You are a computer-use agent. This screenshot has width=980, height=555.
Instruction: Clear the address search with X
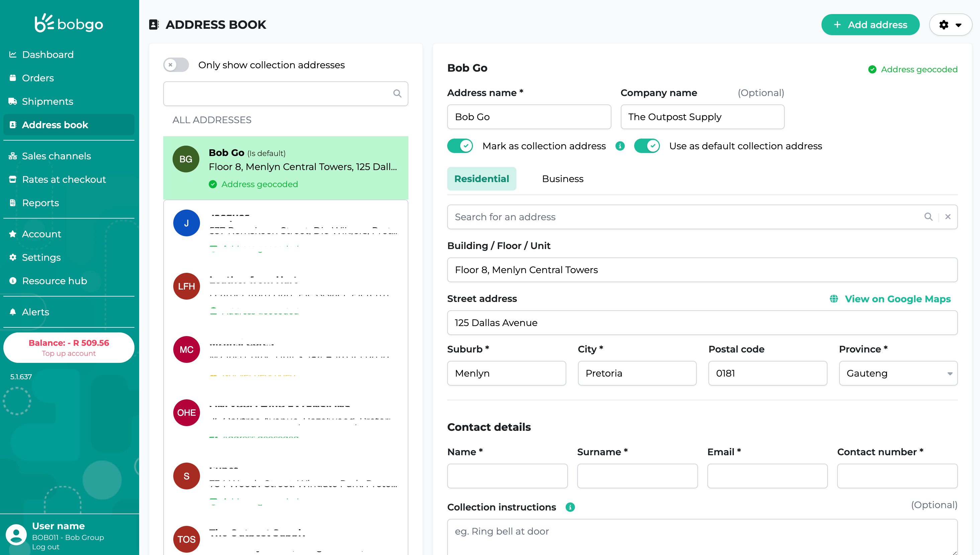click(948, 217)
